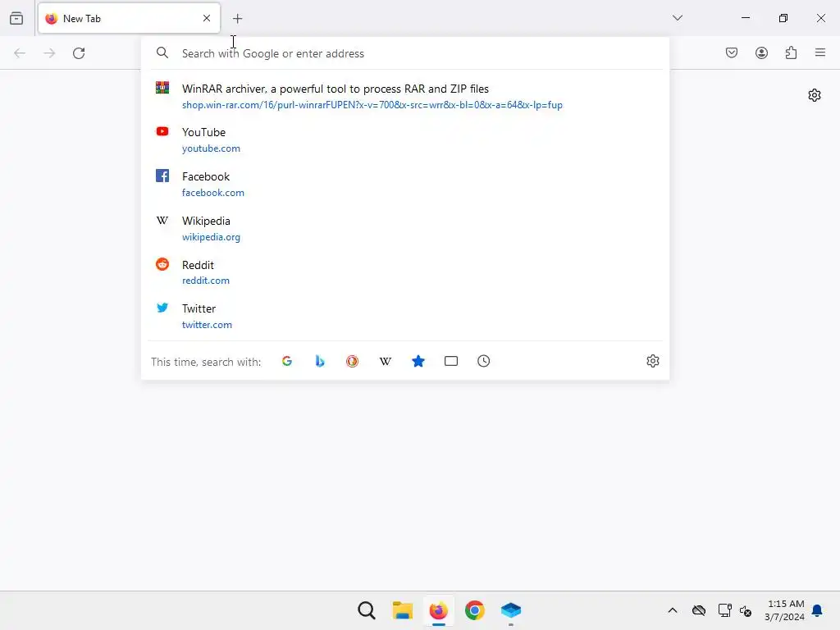Open the network tray icon
Screen dimensions: 840x630
[x=724, y=610]
